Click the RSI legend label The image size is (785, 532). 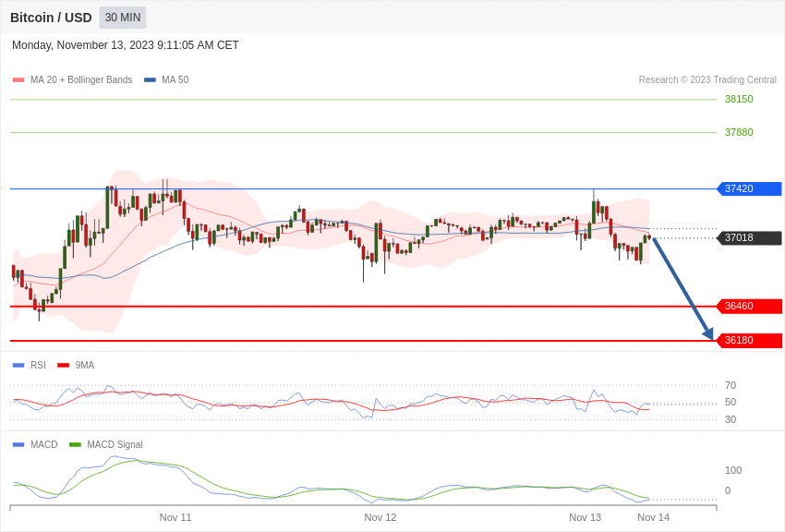(x=38, y=366)
